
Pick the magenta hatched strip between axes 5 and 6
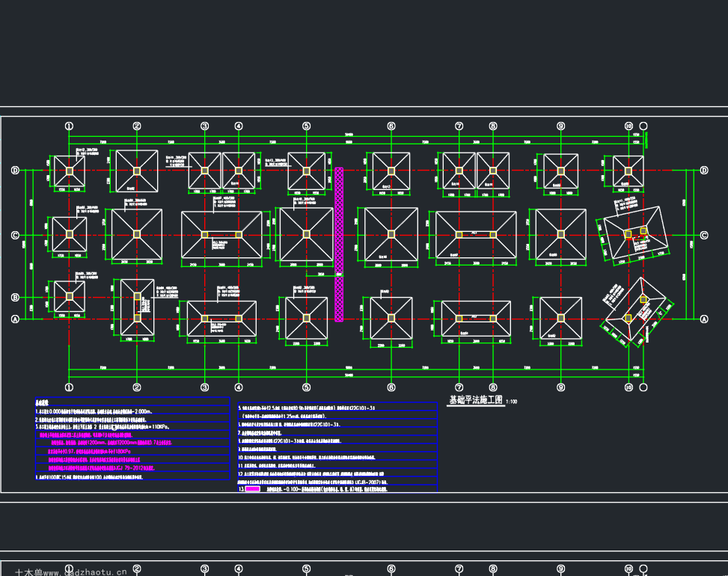click(339, 244)
